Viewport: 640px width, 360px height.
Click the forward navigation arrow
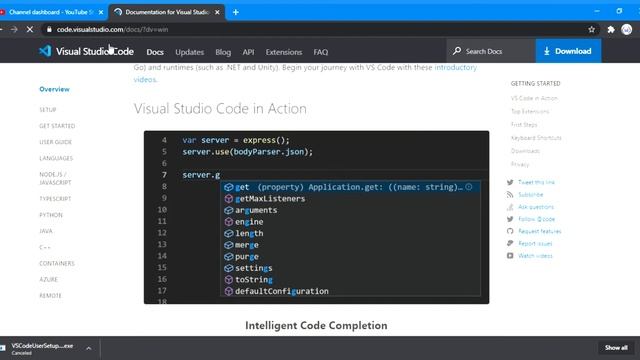14,29
